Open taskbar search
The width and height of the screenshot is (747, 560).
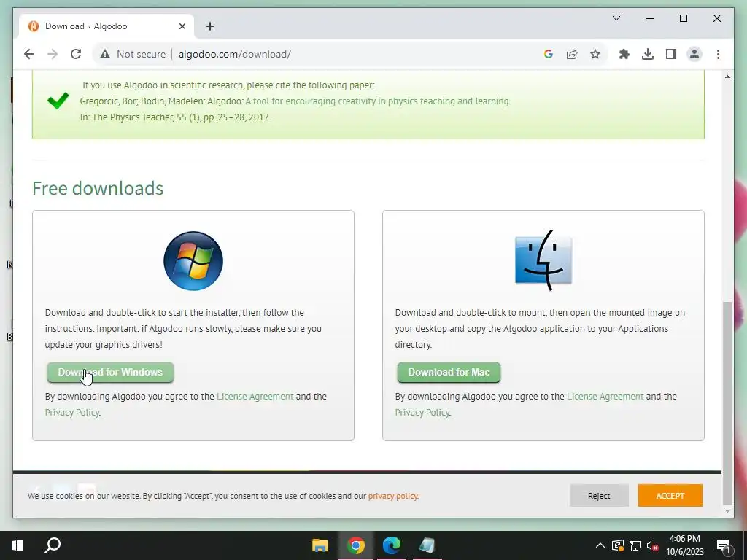pyautogui.click(x=53, y=545)
